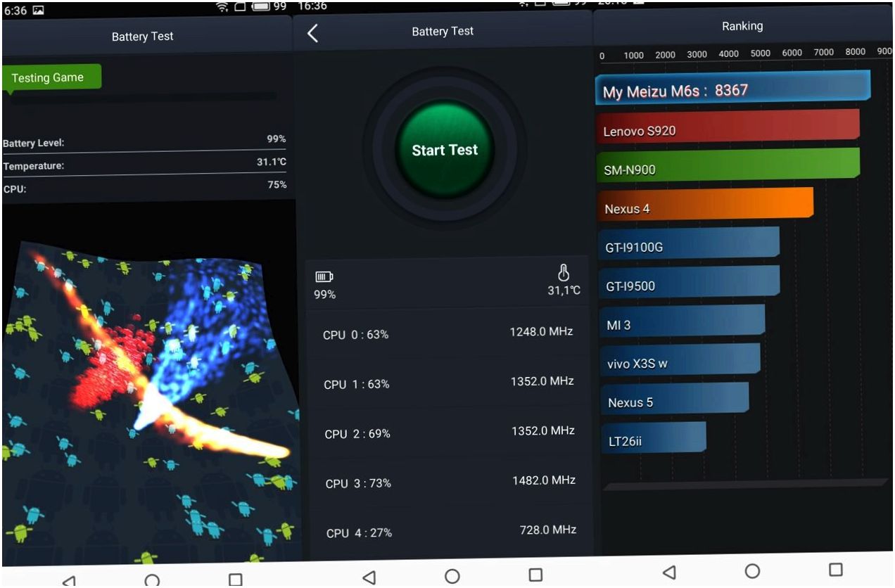Image resolution: width=895 pixels, height=588 pixels.
Task: Tap the CPU 0 : 63% row
Action: pos(447,333)
